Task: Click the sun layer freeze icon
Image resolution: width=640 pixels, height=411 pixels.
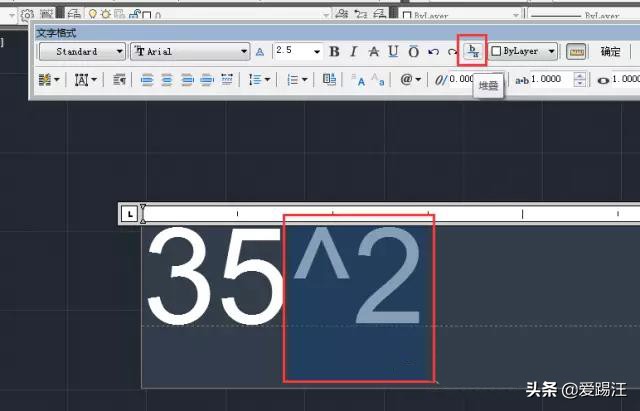Action: [106, 15]
